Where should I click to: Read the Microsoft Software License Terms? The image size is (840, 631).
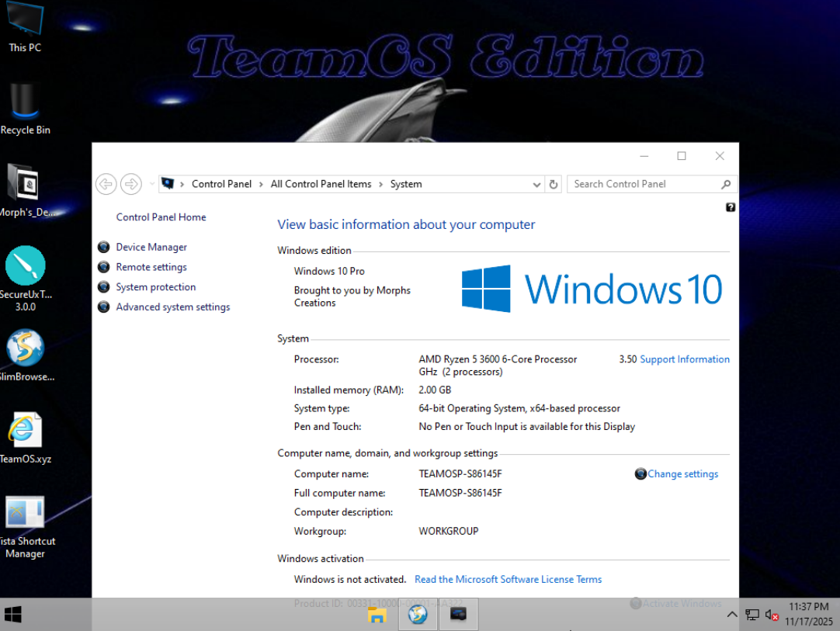coord(508,580)
